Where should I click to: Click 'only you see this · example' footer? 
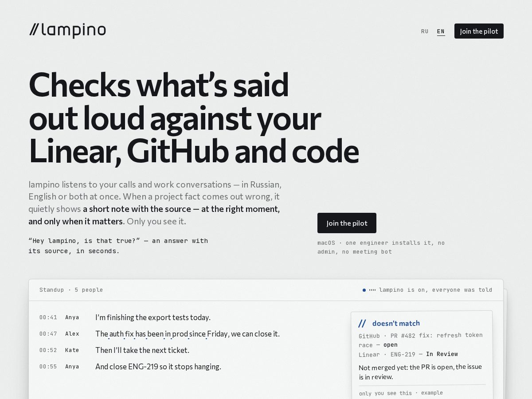pos(401,393)
